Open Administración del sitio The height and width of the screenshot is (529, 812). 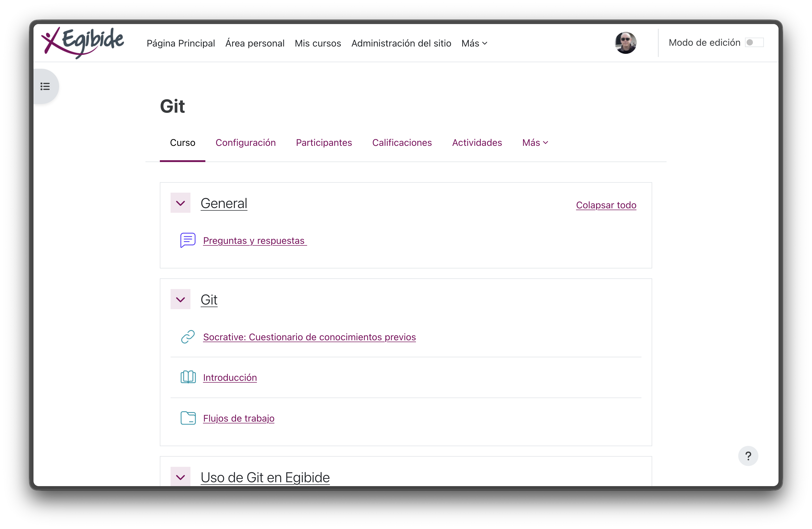401,43
